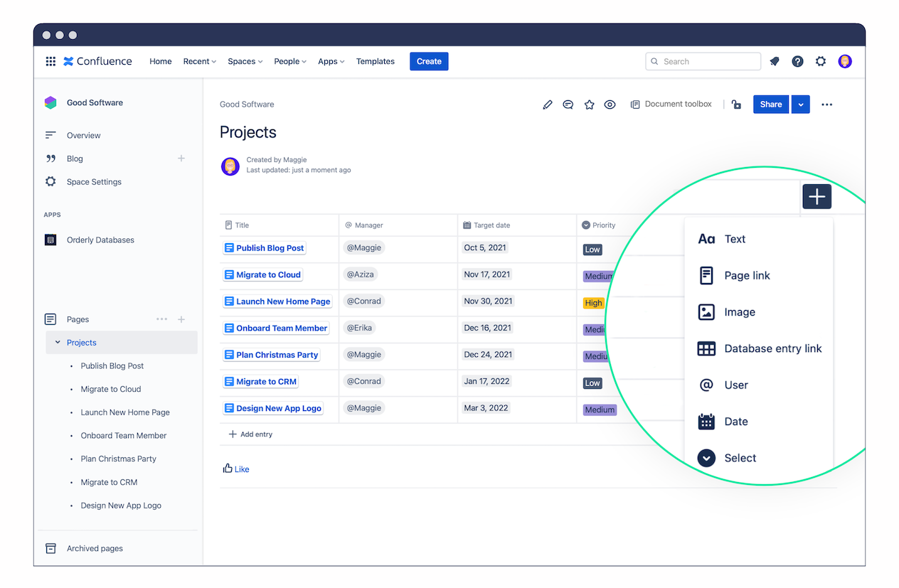Focus the Search input field
The width and height of the screenshot is (899, 588).
[703, 61]
